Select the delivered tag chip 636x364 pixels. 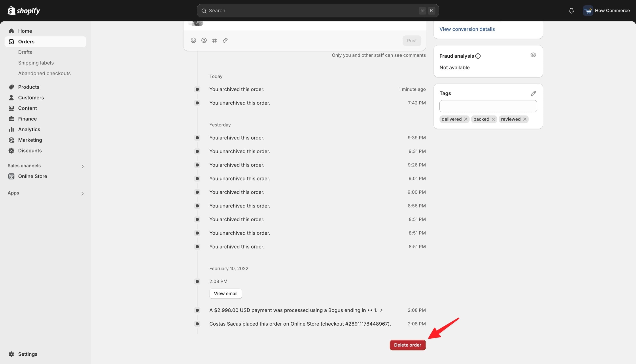451,119
